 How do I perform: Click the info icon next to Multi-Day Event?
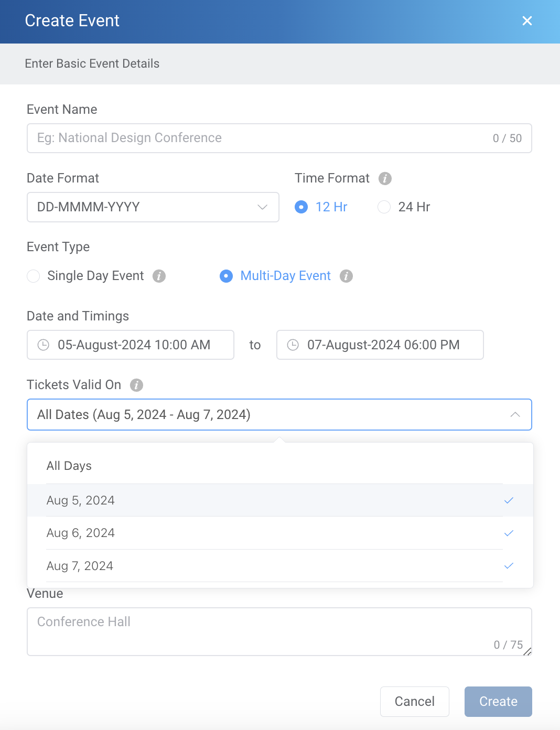point(346,276)
